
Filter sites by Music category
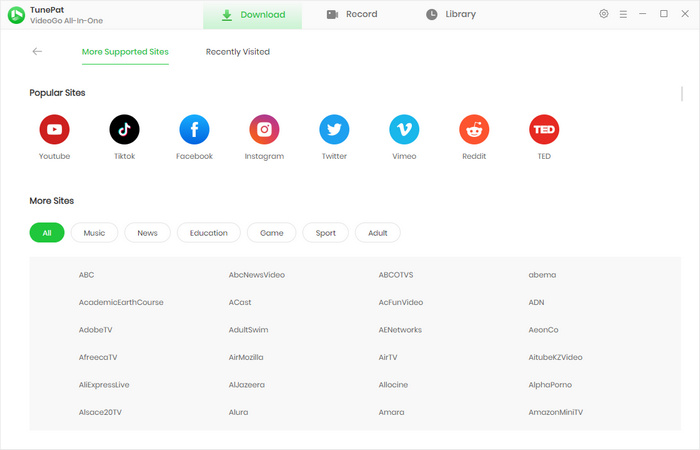(94, 233)
